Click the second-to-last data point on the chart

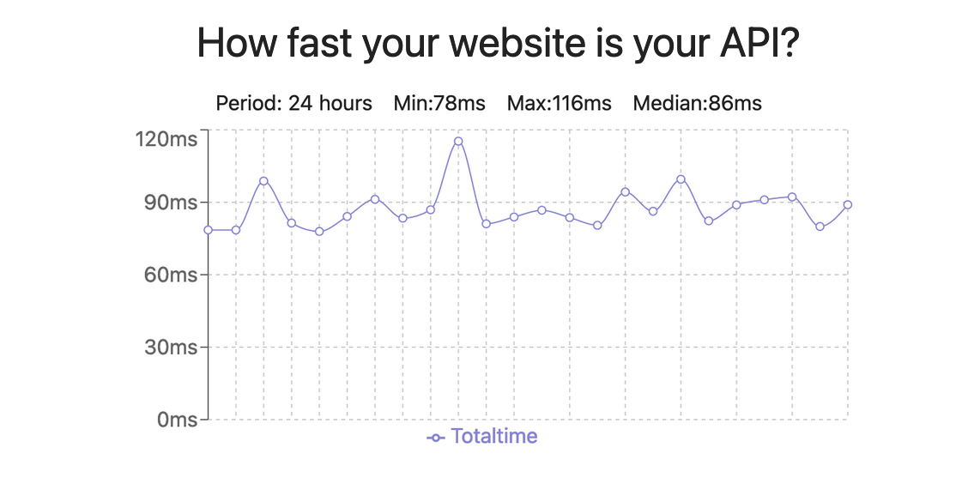coord(820,227)
